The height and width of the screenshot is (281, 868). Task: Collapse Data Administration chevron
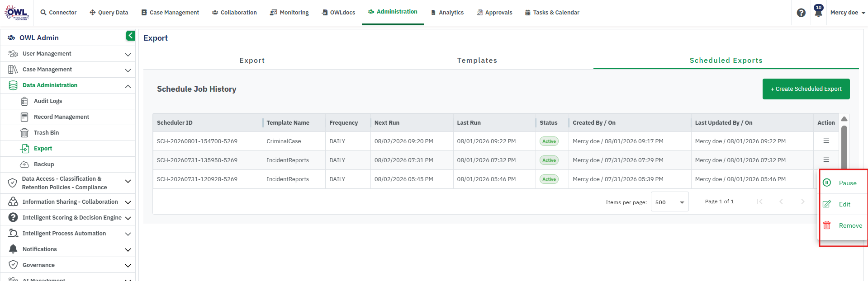[128, 86]
